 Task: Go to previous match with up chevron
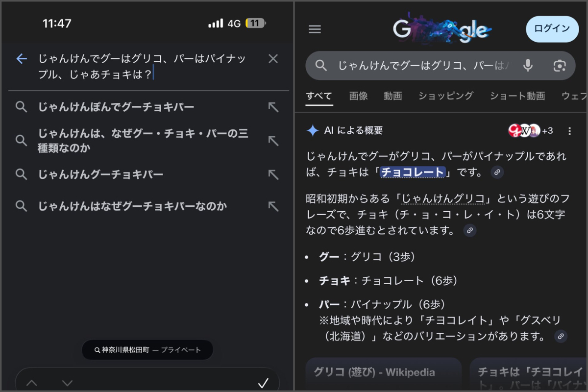coord(32,383)
